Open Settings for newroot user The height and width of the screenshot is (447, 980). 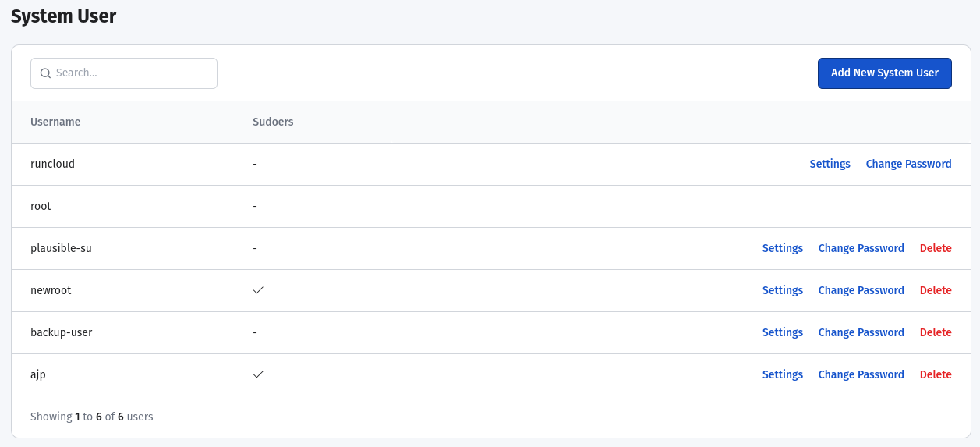coord(782,290)
